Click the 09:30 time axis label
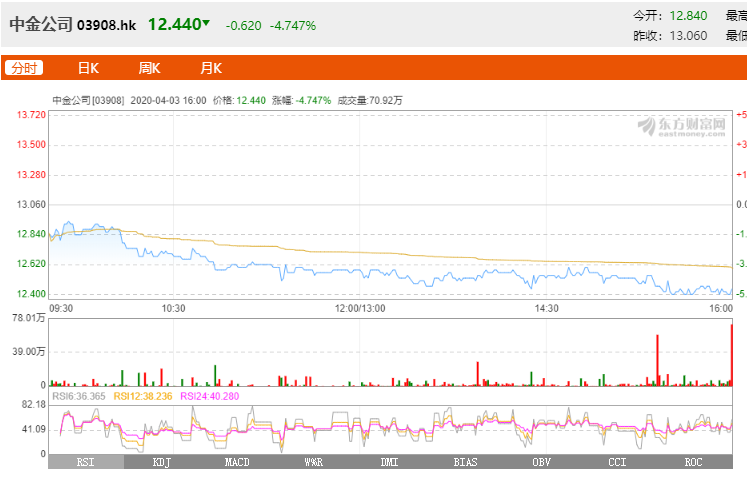The height and width of the screenshot is (477, 747). tap(61, 308)
